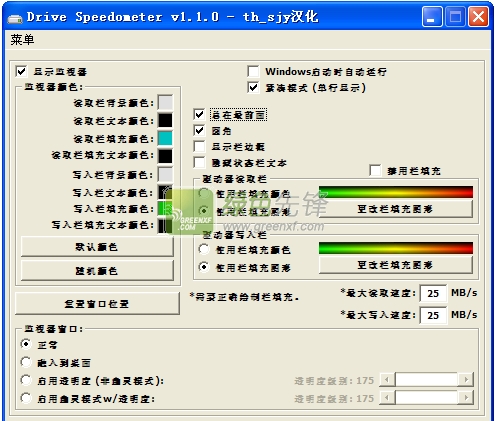Pick the cyan 读取栏填充颜色 swatch

[x=165, y=138]
